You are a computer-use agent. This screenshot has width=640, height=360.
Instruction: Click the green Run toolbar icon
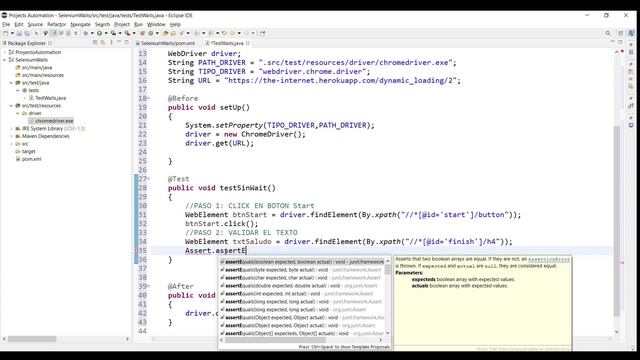point(99,33)
